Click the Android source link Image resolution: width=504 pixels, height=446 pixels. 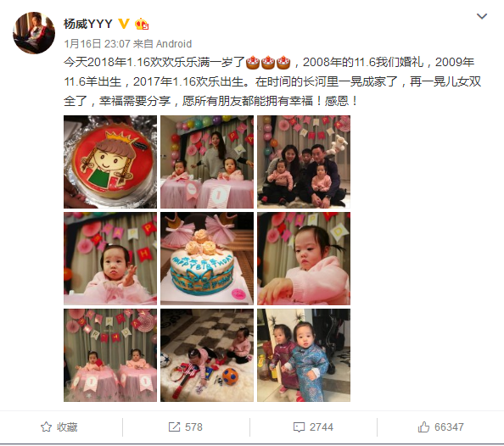[x=174, y=44]
